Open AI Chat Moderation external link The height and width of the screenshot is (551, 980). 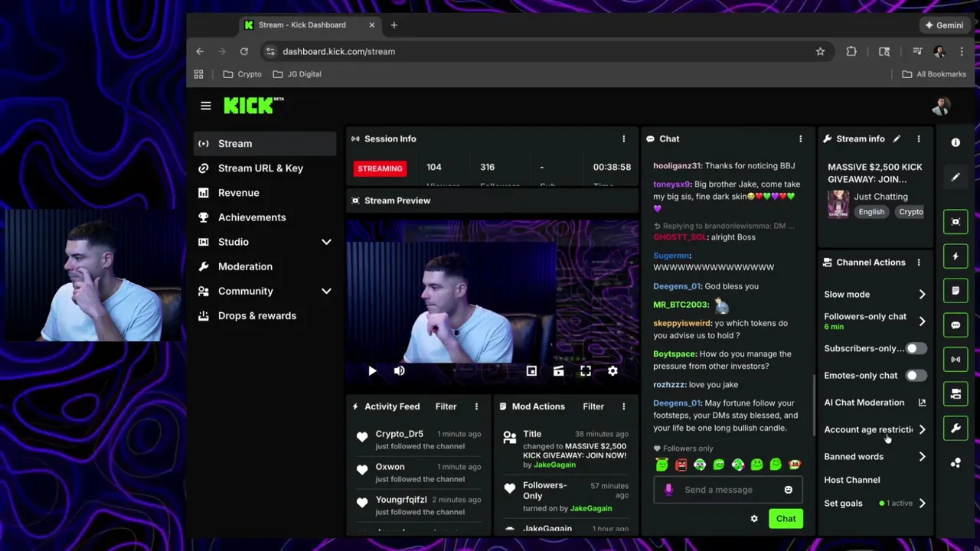[x=922, y=403]
